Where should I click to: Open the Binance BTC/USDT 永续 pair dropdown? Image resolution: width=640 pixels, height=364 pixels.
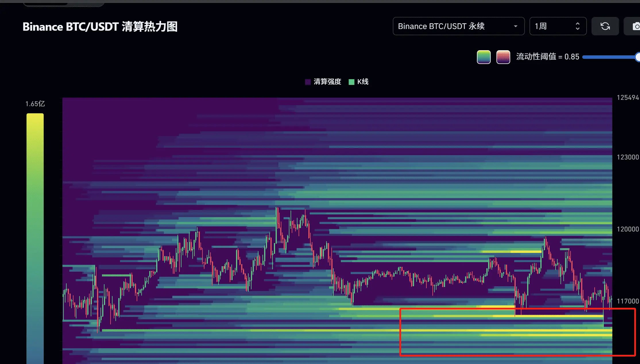pyautogui.click(x=459, y=26)
